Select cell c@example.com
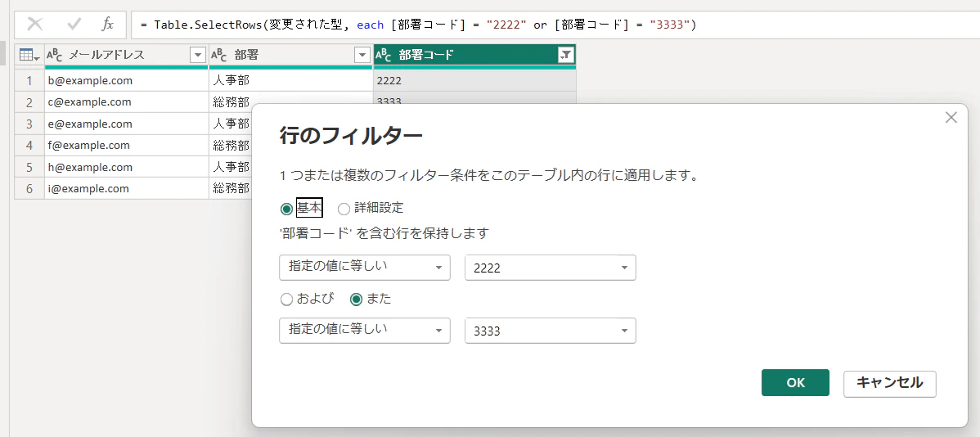This screenshot has height=437, width=980. (126, 102)
